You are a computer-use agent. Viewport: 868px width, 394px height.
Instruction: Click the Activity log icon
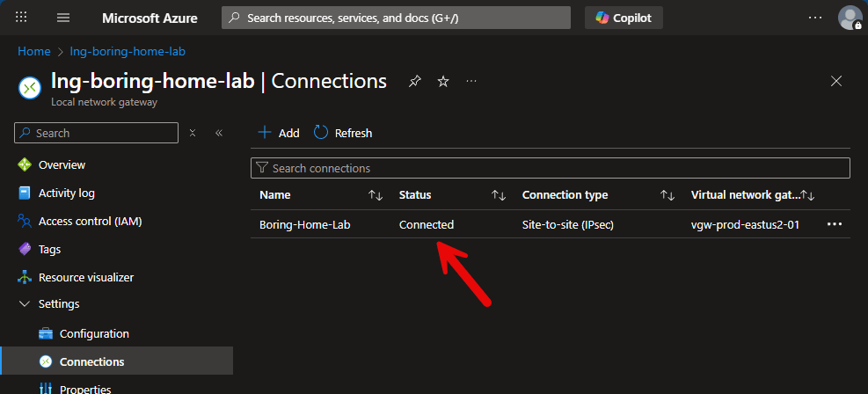click(25, 193)
